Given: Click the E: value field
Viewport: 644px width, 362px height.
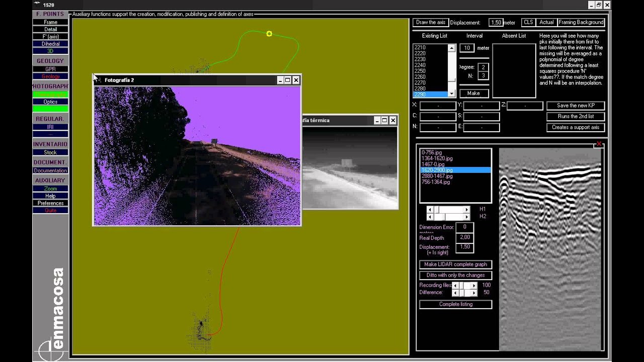Looking at the screenshot, I should coord(481,127).
